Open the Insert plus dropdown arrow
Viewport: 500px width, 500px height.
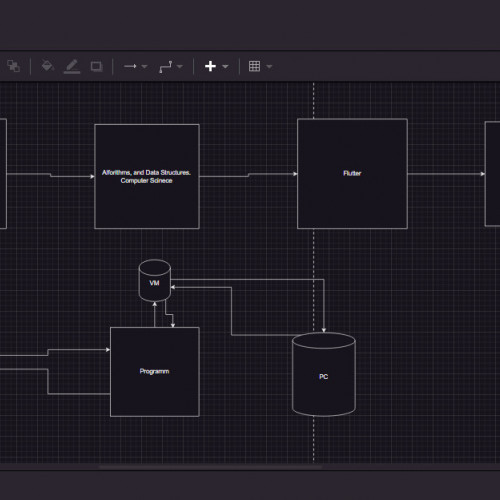coord(225,66)
